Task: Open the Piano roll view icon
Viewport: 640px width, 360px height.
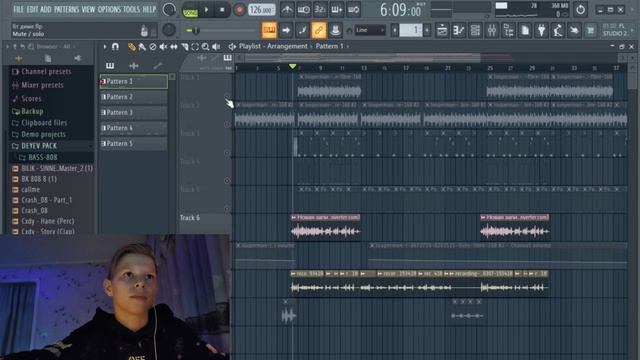Action: [x=459, y=30]
